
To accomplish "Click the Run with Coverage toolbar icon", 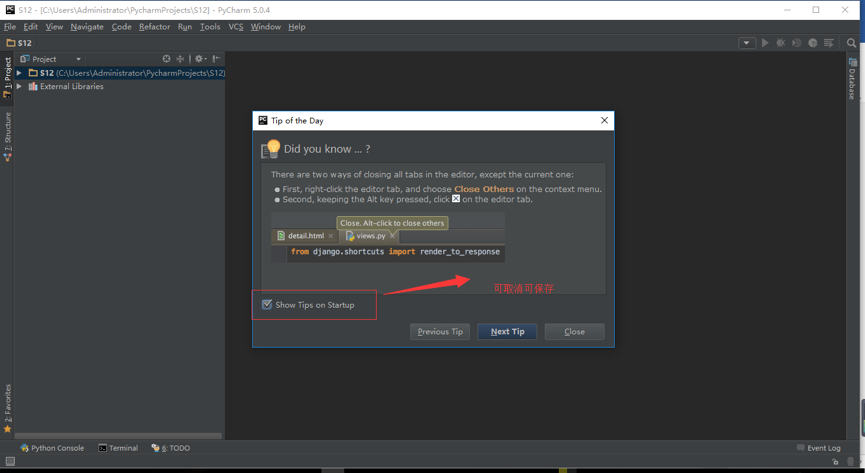I will pyautogui.click(x=797, y=42).
